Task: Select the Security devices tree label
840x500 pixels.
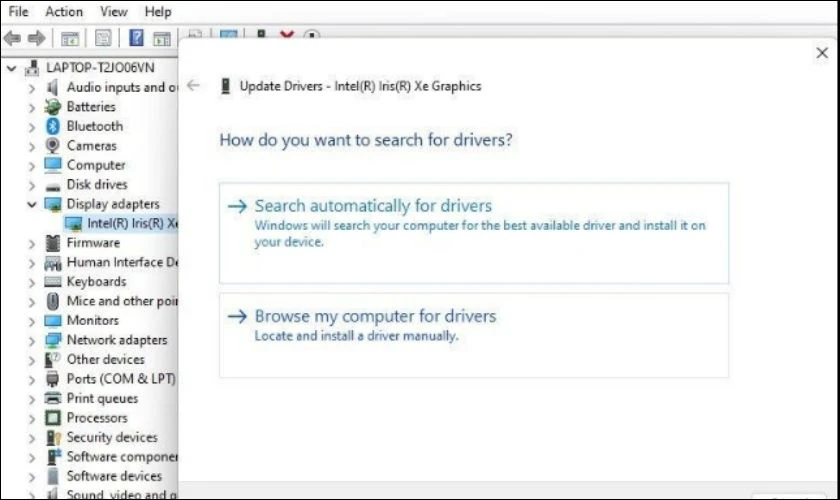Action: pos(112,437)
